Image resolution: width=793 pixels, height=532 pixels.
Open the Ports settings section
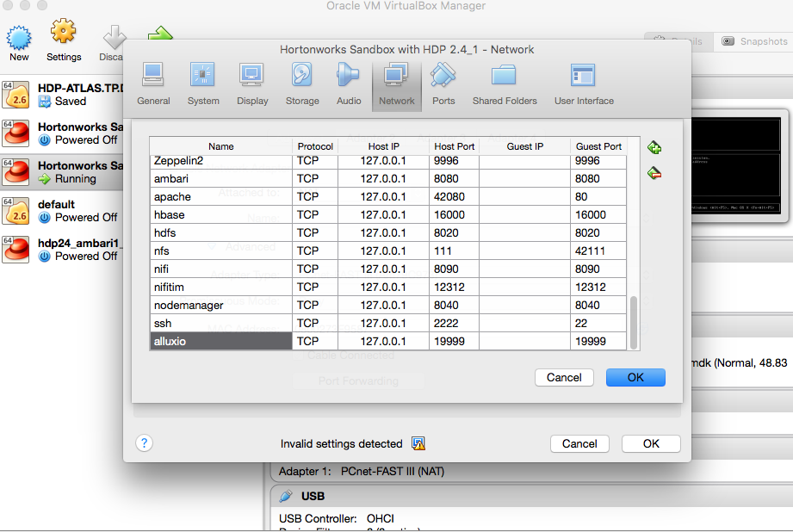click(x=443, y=84)
